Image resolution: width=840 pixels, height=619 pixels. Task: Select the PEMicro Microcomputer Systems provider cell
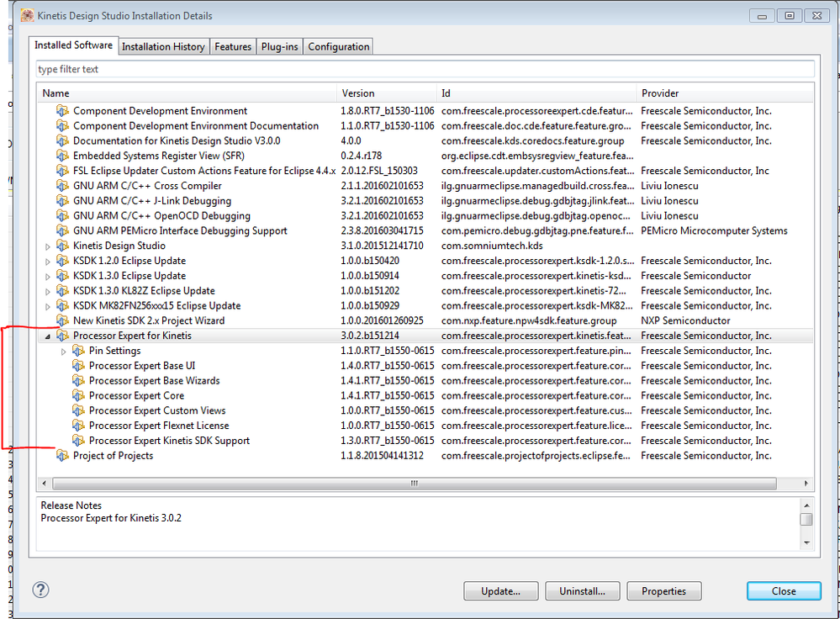click(x=714, y=231)
